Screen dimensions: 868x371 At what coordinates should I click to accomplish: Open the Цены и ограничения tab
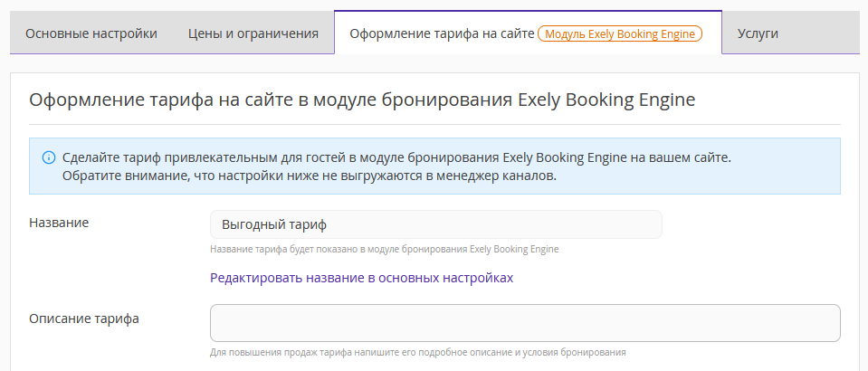(253, 33)
